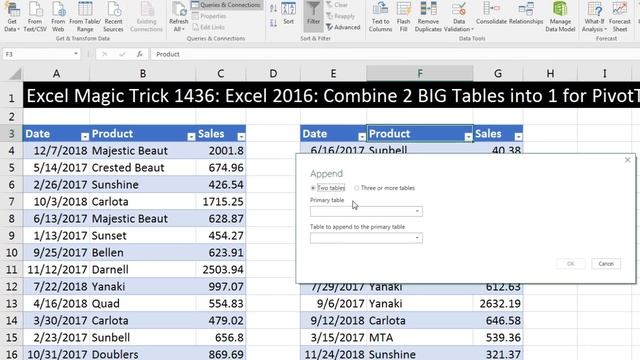Image resolution: width=640 pixels, height=360 pixels.
Task: Open the Name Box dropdown arrow
Action: pos(76,54)
